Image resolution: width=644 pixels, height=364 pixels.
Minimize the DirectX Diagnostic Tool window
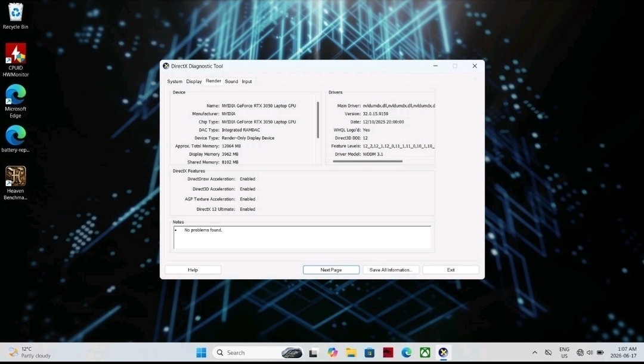435,66
